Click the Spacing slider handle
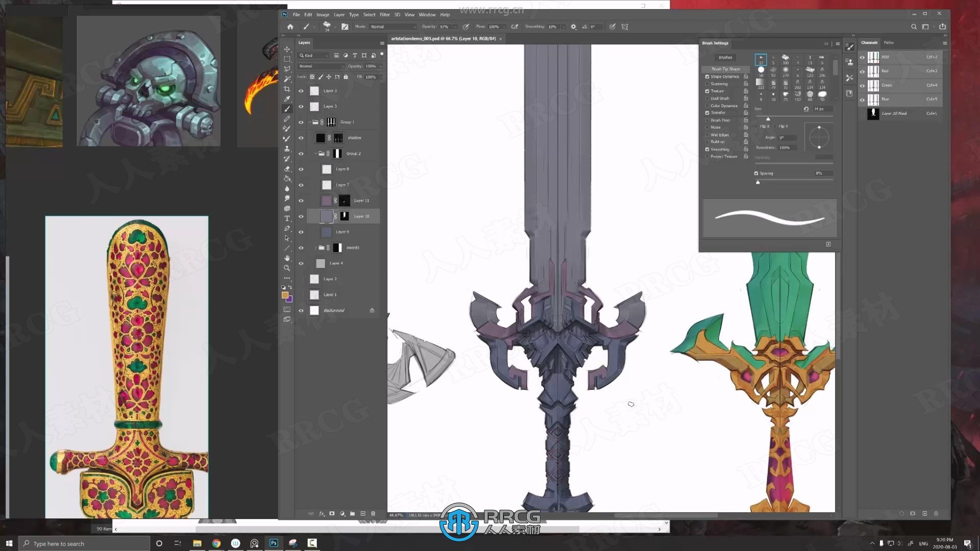This screenshot has width=980, height=551. click(758, 182)
